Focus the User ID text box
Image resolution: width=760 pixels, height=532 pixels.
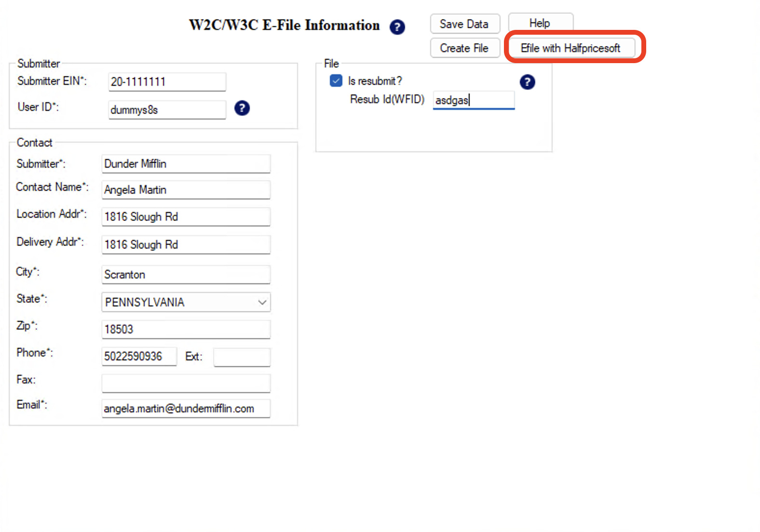[167, 110]
